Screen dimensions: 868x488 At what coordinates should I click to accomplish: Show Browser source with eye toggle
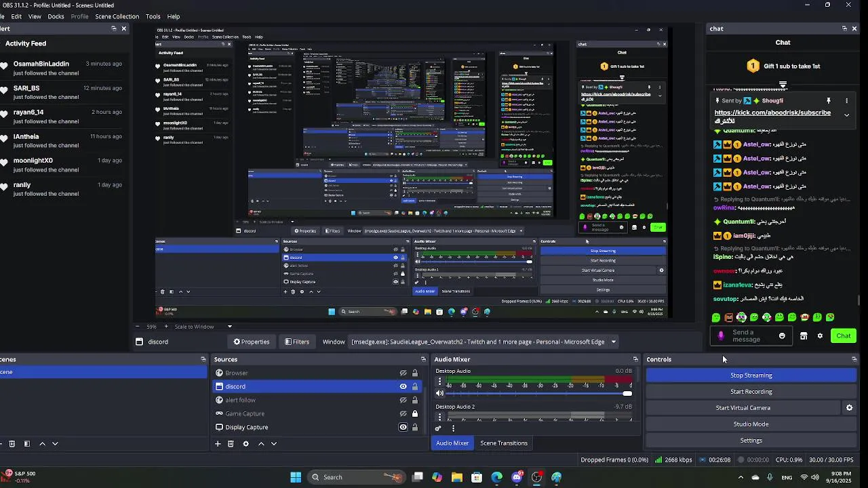point(403,373)
